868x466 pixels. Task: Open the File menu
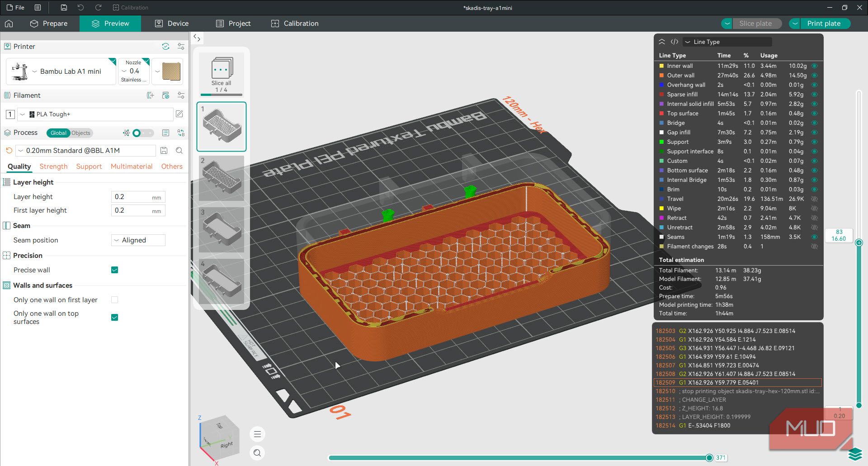tap(15, 8)
